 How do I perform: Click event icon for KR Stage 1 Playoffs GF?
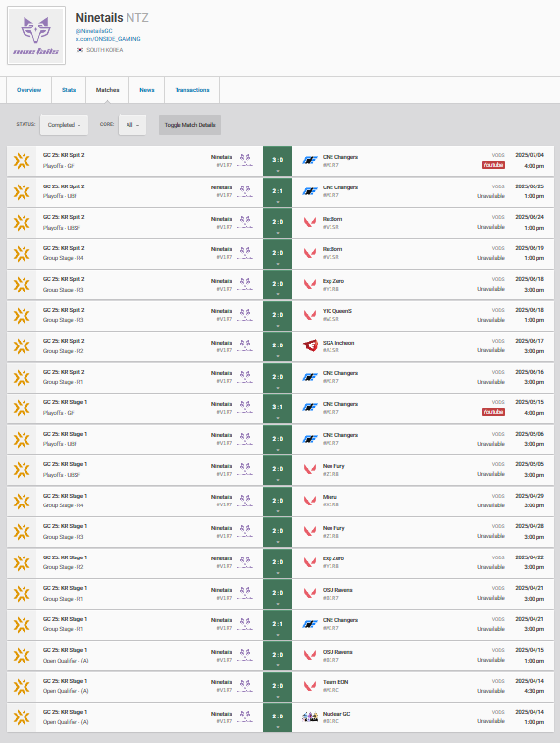click(x=22, y=407)
